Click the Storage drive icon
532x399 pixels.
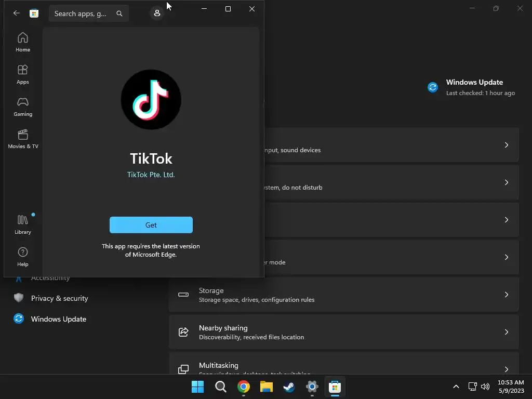click(183, 295)
